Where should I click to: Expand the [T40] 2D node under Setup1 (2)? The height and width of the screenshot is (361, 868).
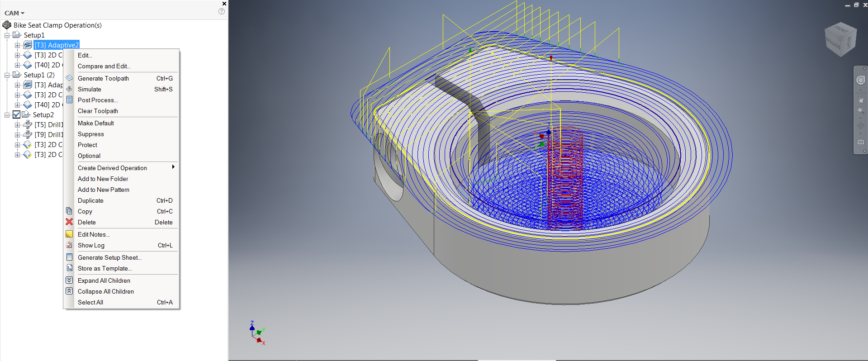[17, 105]
